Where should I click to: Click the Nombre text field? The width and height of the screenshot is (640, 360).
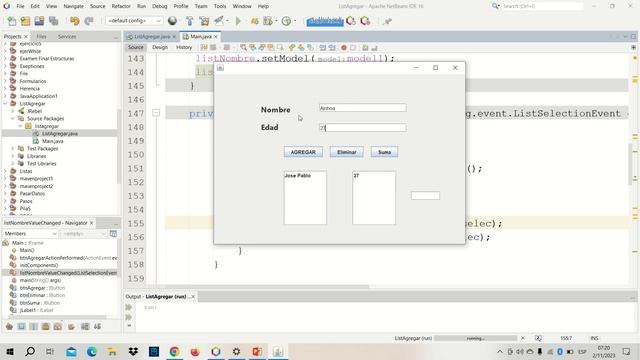click(x=363, y=108)
